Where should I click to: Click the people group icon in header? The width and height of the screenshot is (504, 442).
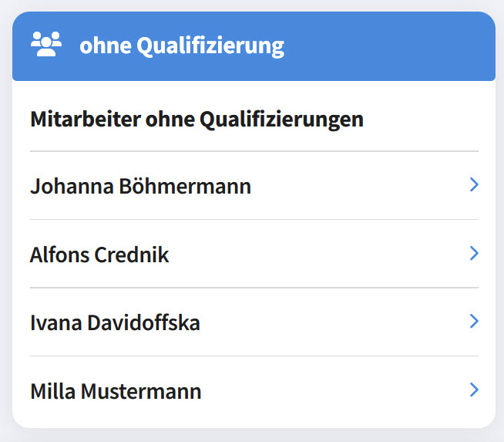[45, 46]
